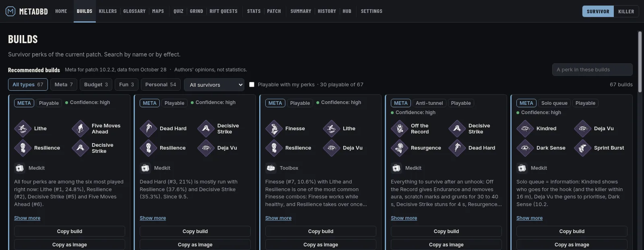Click Decisive Strike icon in Anti-tunnel build
Screen dimensions: 644x250
click(x=457, y=129)
